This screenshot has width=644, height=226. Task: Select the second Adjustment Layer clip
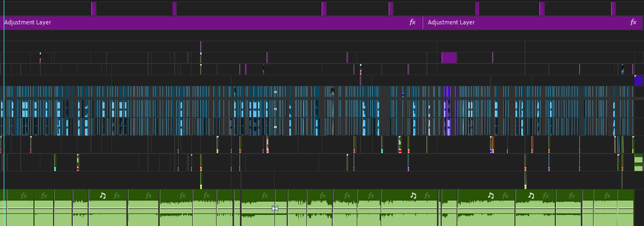click(x=533, y=22)
